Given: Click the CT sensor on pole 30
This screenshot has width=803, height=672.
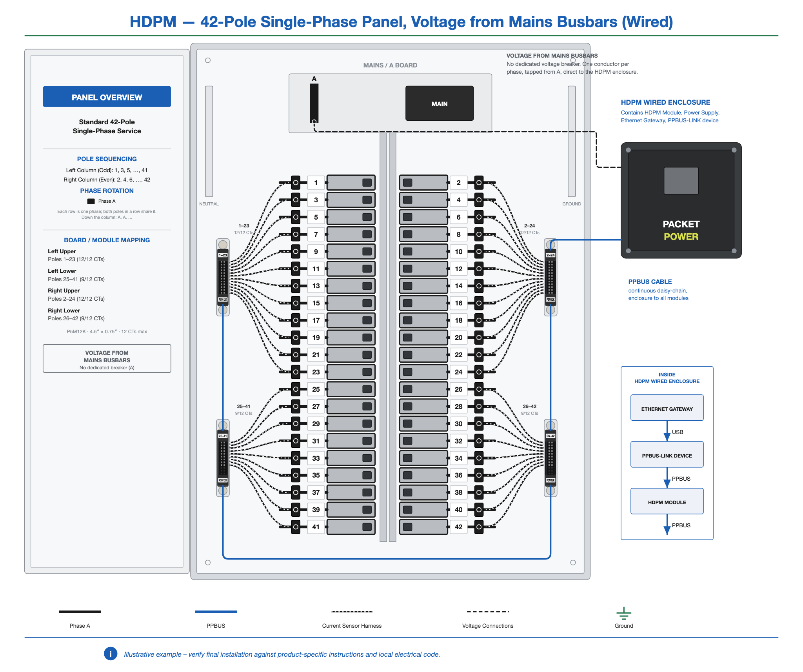Looking at the screenshot, I should (479, 424).
